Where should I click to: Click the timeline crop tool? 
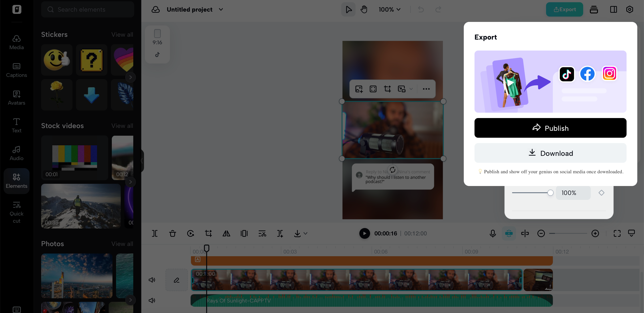[x=208, y=233]
